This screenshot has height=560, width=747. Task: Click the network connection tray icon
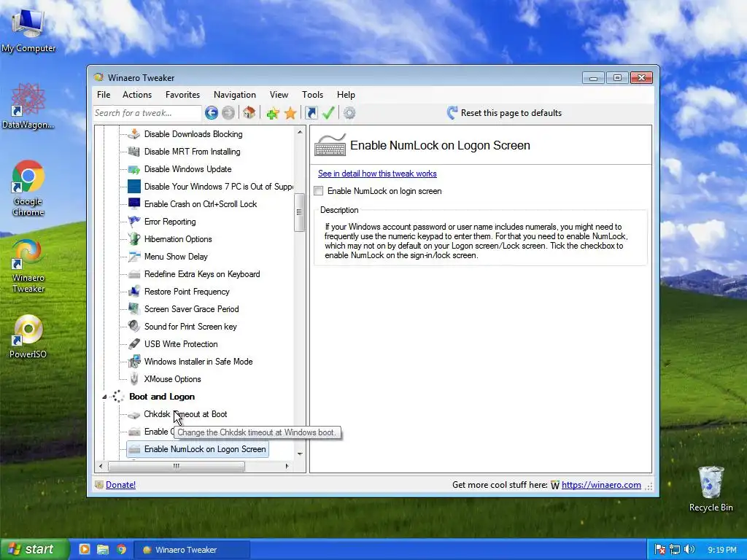[x=675, y=550]
